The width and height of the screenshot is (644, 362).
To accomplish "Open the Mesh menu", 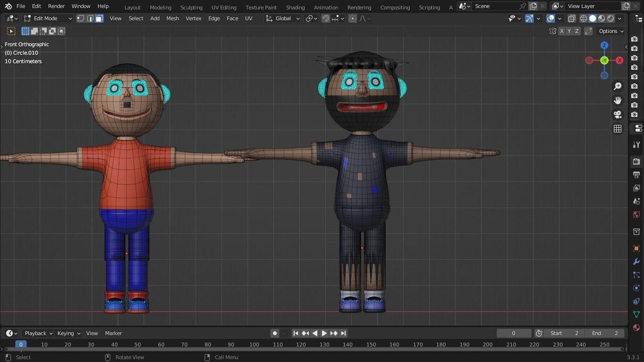I will [x=173, y=18].
